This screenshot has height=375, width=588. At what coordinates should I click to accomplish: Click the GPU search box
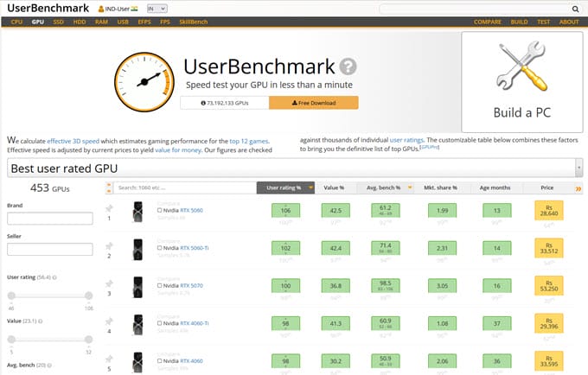point(185,187)
